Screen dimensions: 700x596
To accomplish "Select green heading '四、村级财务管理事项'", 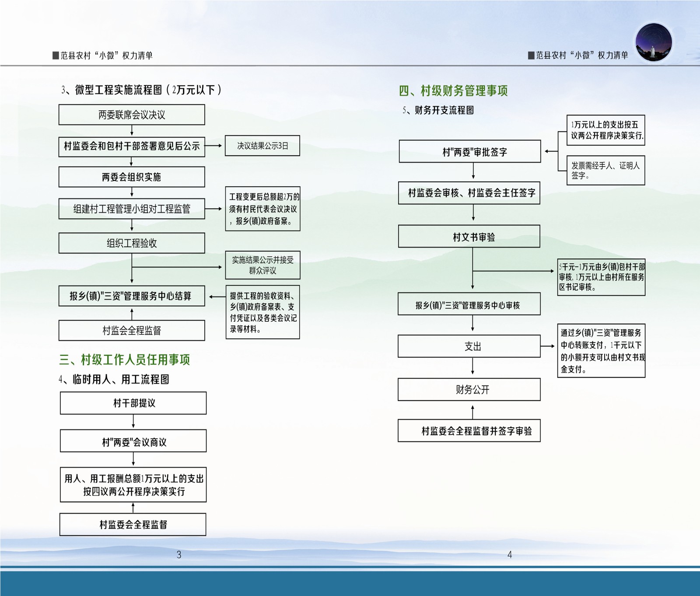I will tap(453, 91).
